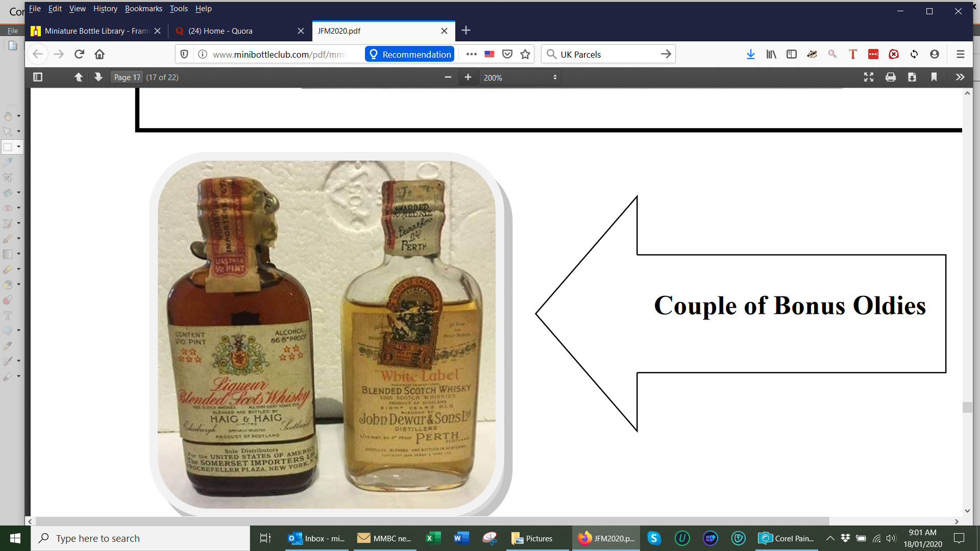Open Corel Paint taskbar item
Screen dimensions: 980x551
point(787,538)
